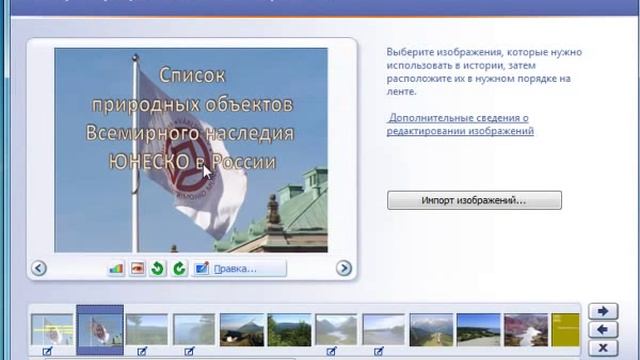This screenshot has width=640, height=360.
Task: Click the text Выберите изображения, которые нужно
Action: tap(484, 52)
